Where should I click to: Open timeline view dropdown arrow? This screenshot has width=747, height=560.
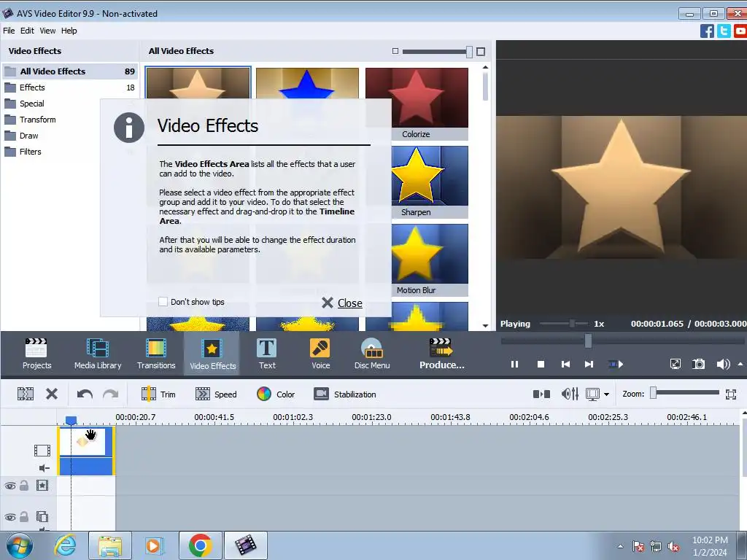(606, 394)
